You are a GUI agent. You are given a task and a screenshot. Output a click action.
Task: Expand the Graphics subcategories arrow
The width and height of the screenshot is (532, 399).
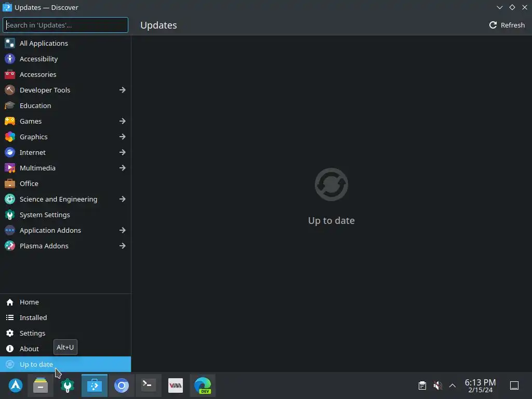point(123,137)
